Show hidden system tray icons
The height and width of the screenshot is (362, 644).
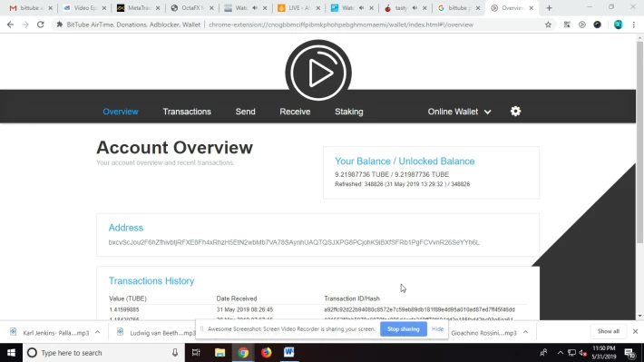[560, 353]
